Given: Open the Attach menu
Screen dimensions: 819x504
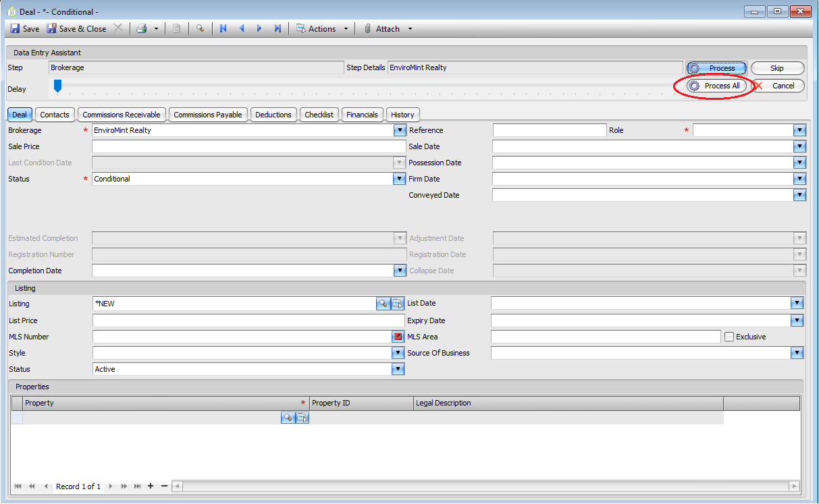Looking at the screenshot, I should (388, 28).
